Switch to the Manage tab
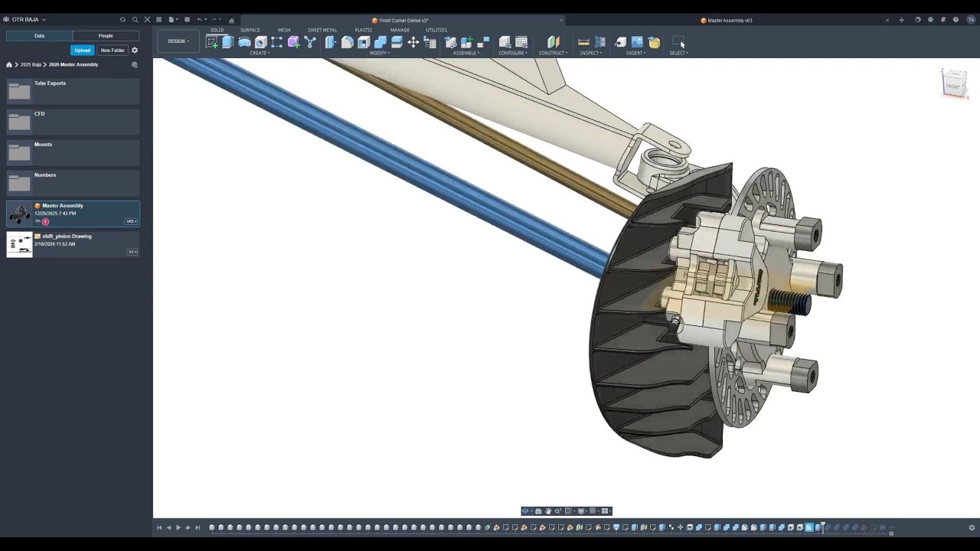This screenshot has height=551, width=980. (400, 30)
